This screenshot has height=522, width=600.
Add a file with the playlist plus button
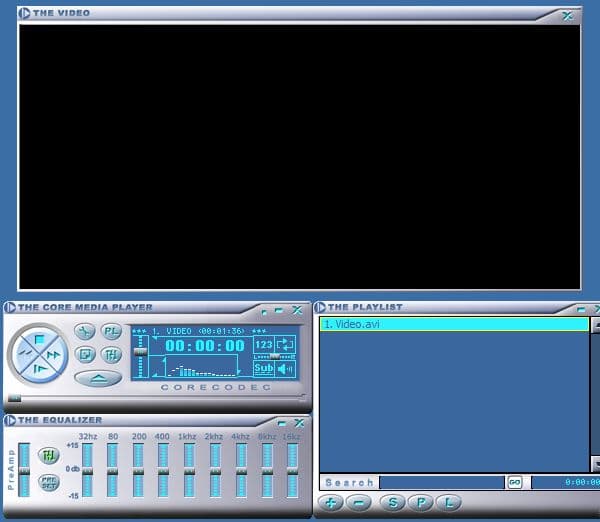[x=331, y=502]
